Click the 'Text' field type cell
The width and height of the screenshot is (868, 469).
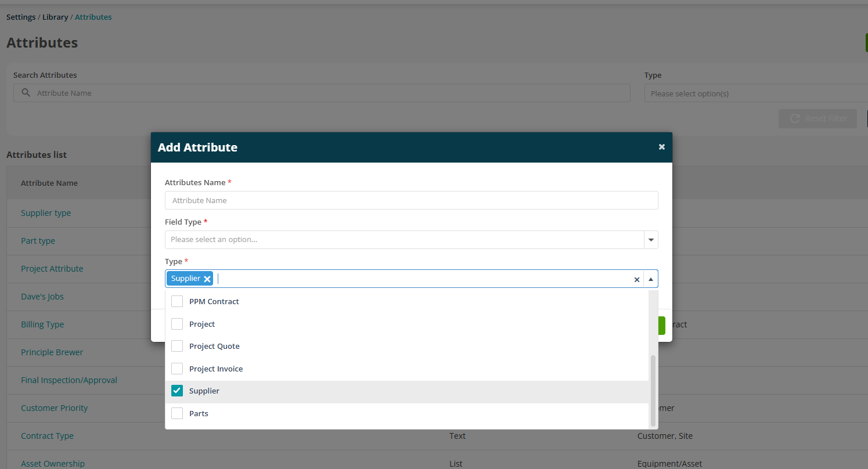pos(458,436)
